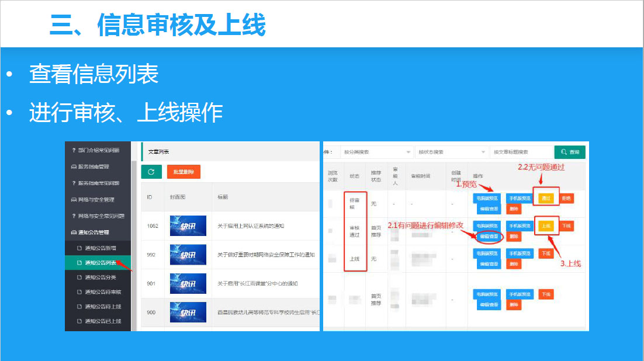Image resolution: width=644 pixels, height=361 pixels.
Task: Click the yellow 上线 publish button
Action: pos(546,226)
